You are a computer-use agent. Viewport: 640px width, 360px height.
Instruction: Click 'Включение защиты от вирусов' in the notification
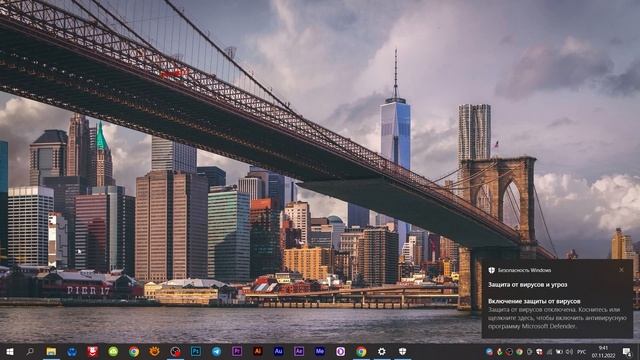click(534, 301)
